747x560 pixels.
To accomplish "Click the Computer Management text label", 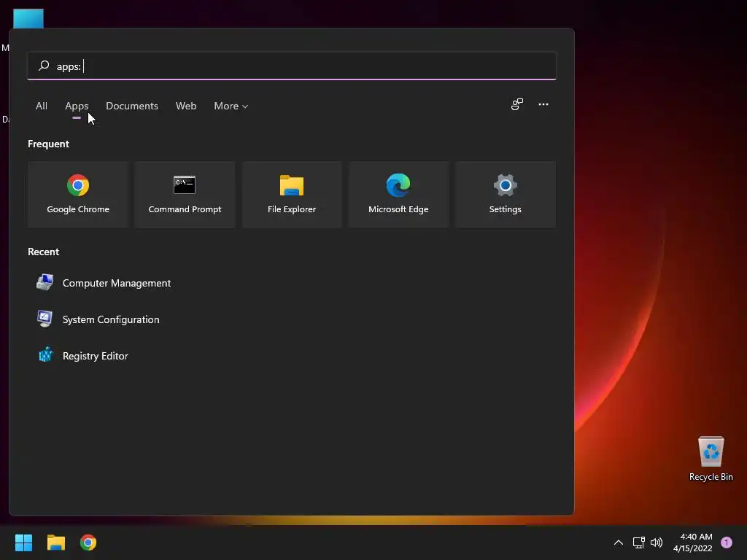I will tap(117, 283).
